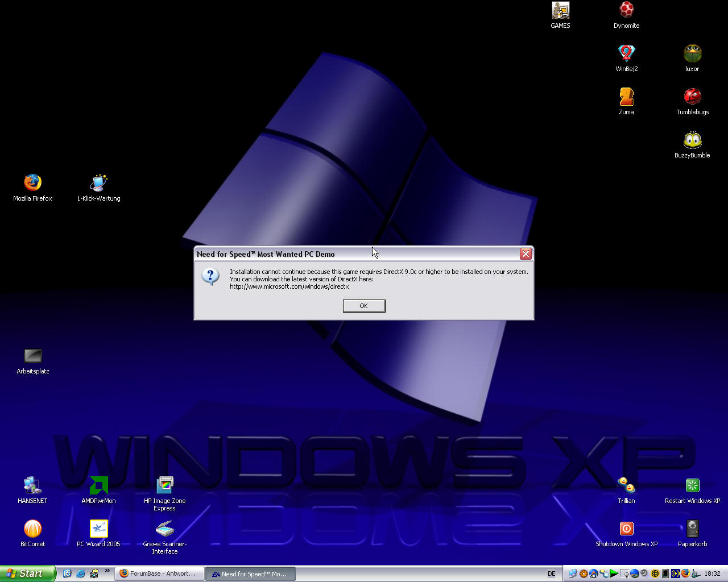Expand the quick launch overflow chevron
Screen dimensions: 728x582
tap(107, 571)
